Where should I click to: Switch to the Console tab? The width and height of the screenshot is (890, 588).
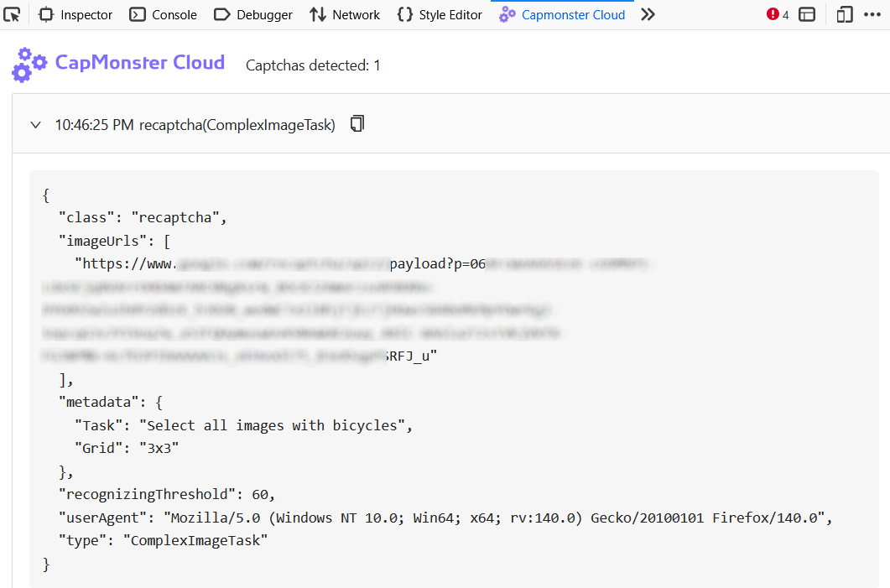pos(164,14)
